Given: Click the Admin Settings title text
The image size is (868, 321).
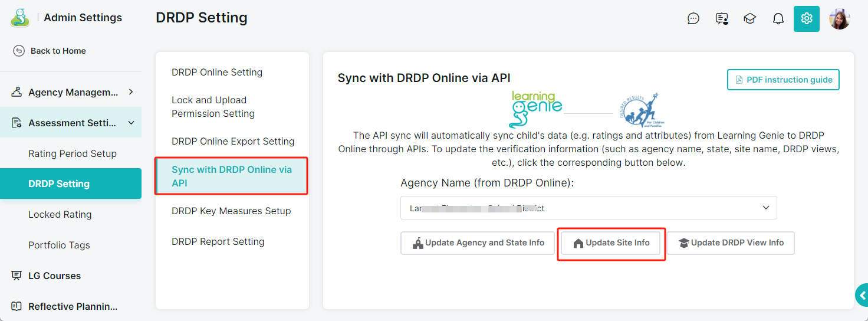Looking at the screenshot, I should pyautogui.click(x=83, y=18).
